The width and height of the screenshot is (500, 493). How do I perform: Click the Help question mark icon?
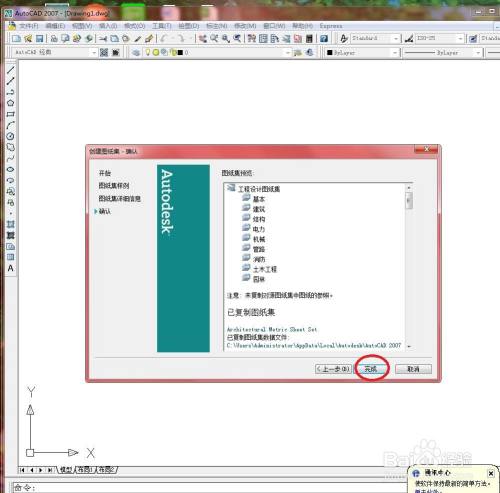pyautogui.click(x=324, y=39)
